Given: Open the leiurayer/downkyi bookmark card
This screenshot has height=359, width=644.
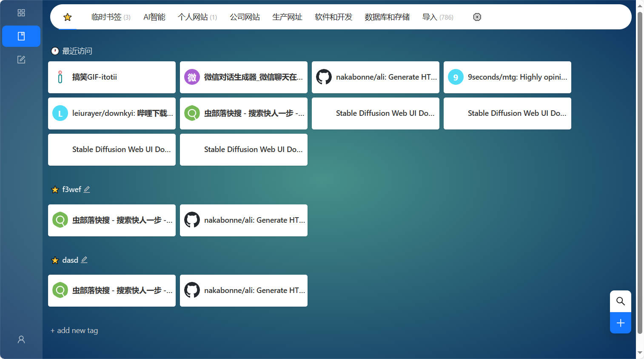Looking at the screenshot, I should (x=112, y=113).
